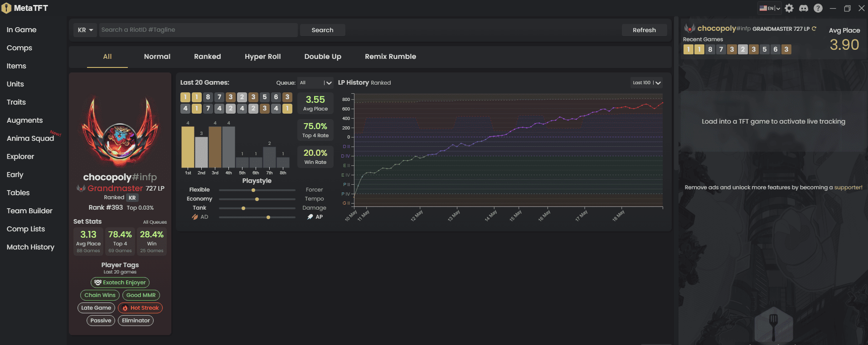Switch to the Normal tab
Screen dimensions: 868x345
pyautogui.click(x=157, y=57)
